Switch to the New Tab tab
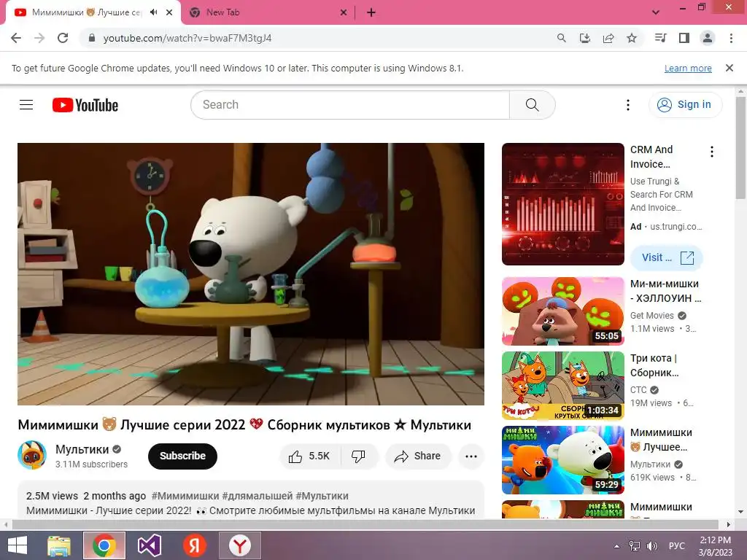747x560 pixels. coord(268,12)
